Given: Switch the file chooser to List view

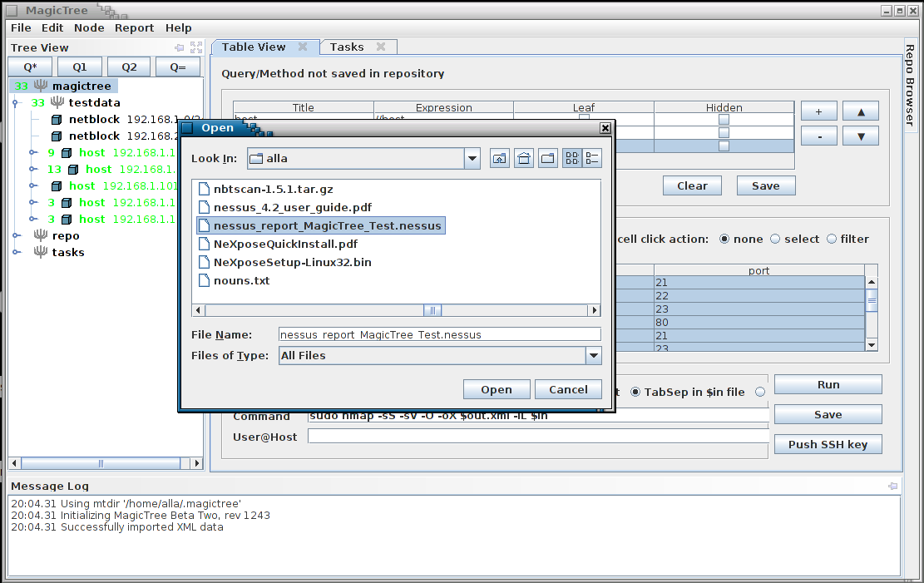Looking at the screenshot, I should (572, 158).
